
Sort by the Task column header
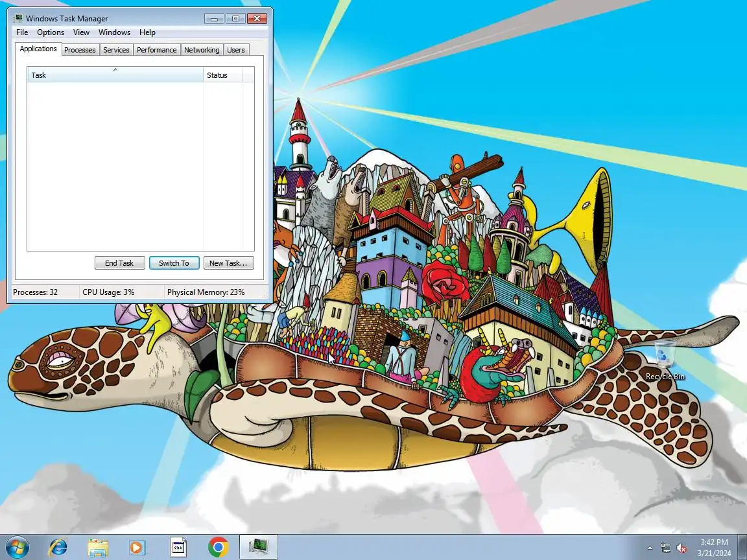[115, 75]
